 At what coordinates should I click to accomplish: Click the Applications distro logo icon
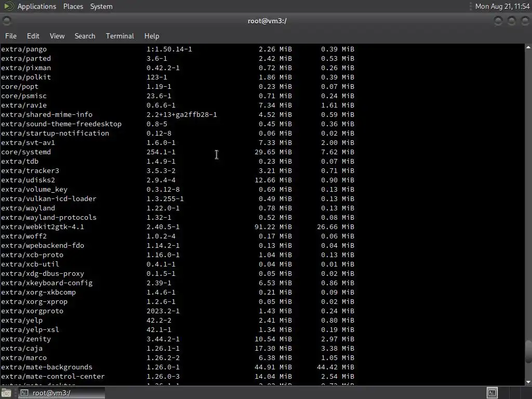9,6
